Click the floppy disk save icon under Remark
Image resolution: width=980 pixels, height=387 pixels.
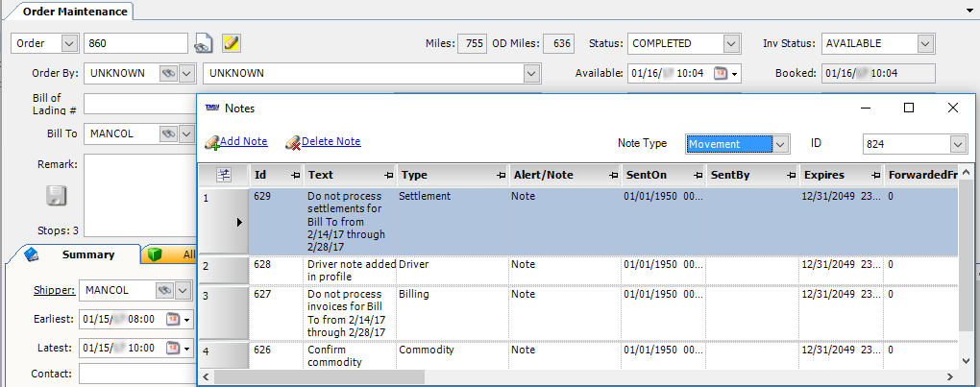(x=57, y=197)
